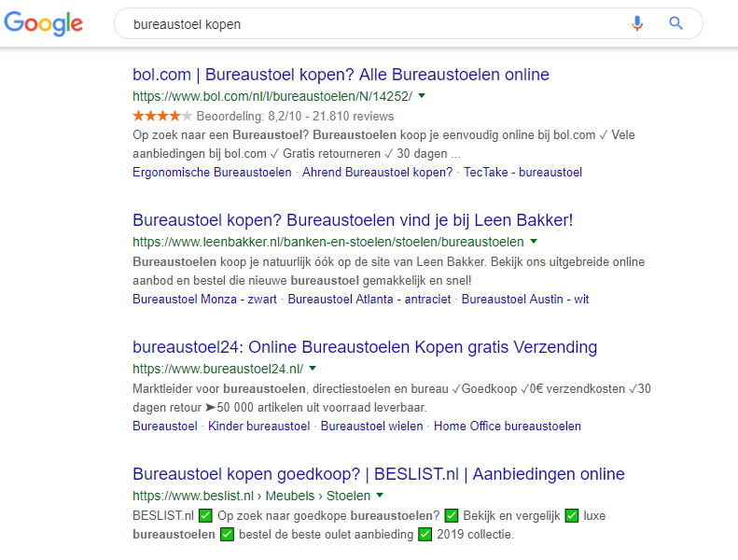
Task: Click the green check icon before 'bestel de beste'
Action: coord(228,534)
